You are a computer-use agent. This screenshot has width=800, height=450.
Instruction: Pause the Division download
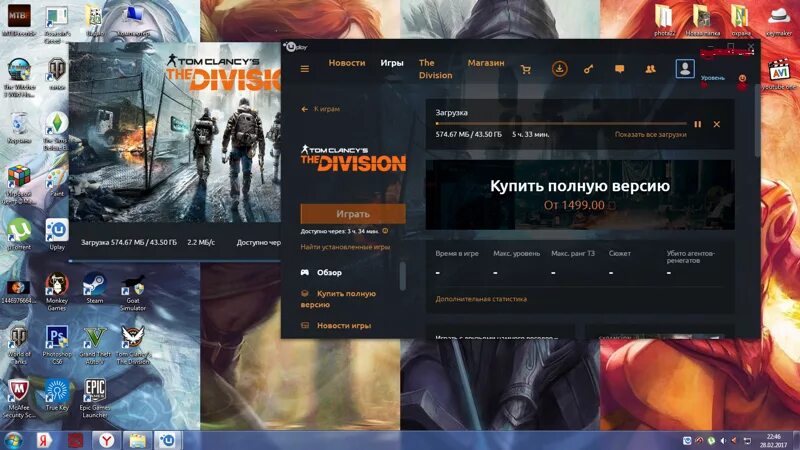[697, 124]
